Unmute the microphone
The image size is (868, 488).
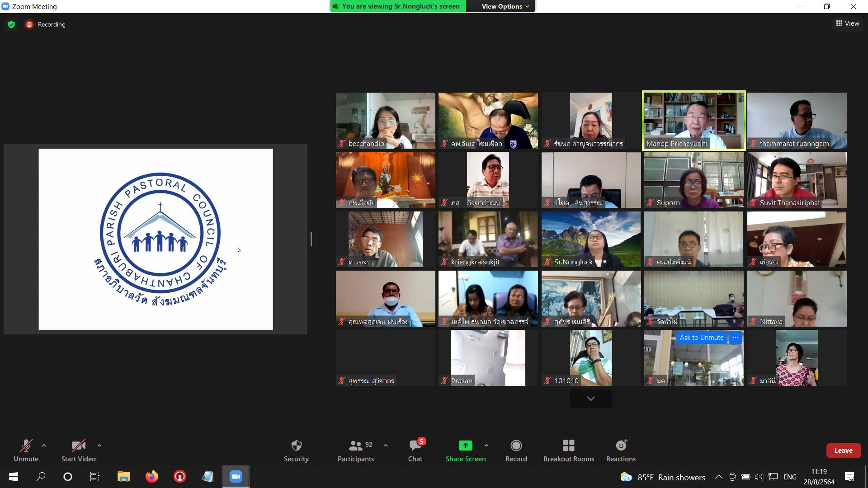[x=26, y=450]
